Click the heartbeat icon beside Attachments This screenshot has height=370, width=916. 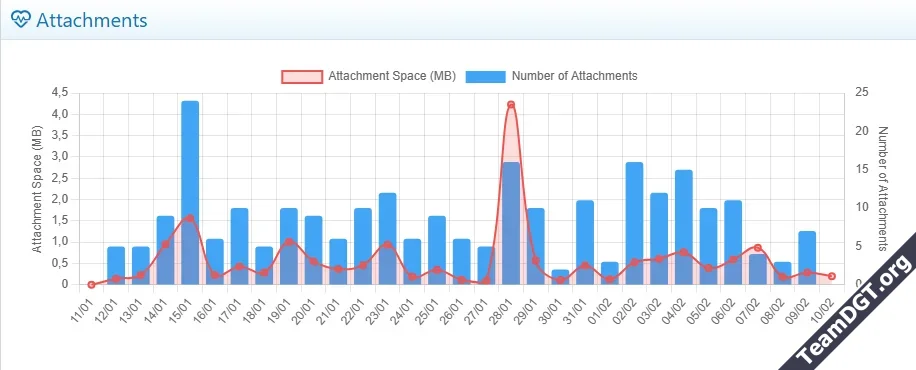20,20
